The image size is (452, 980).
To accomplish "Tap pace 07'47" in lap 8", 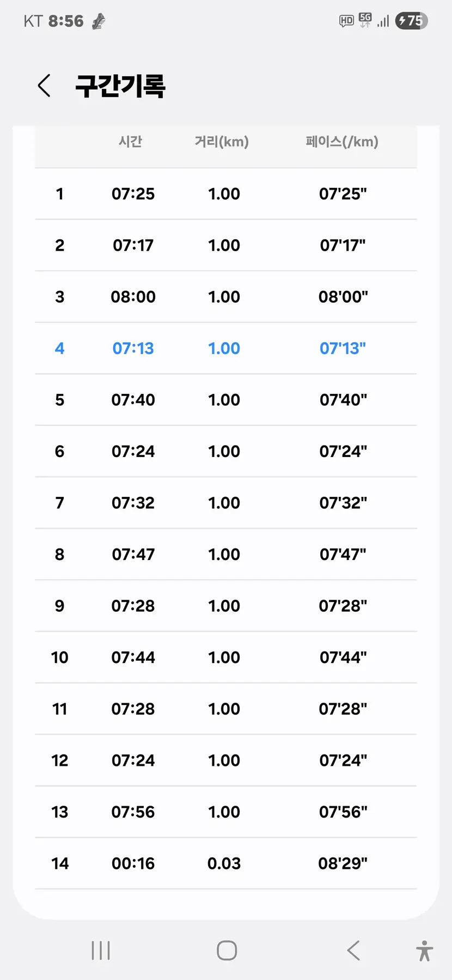I will click(x=343, y=555).
